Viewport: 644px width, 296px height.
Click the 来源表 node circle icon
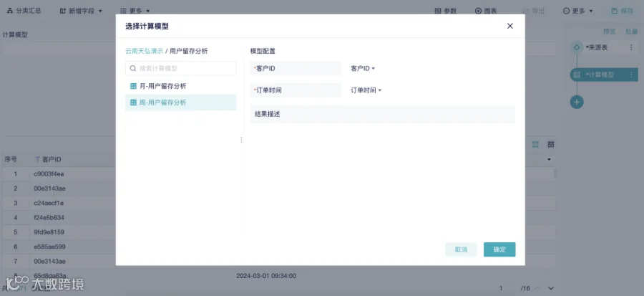[x=577, y=48]
